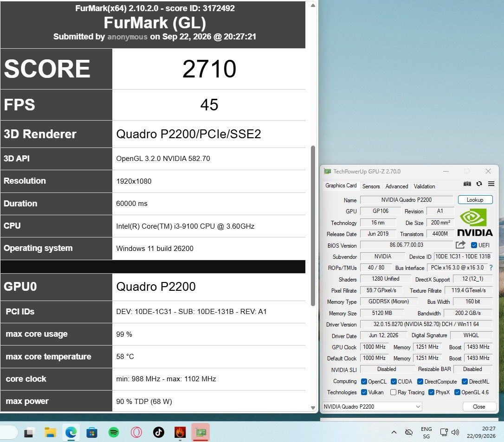Viewport: 504px width, 442px height.
Task: Click network tray icon
Action: coord(444,432)
